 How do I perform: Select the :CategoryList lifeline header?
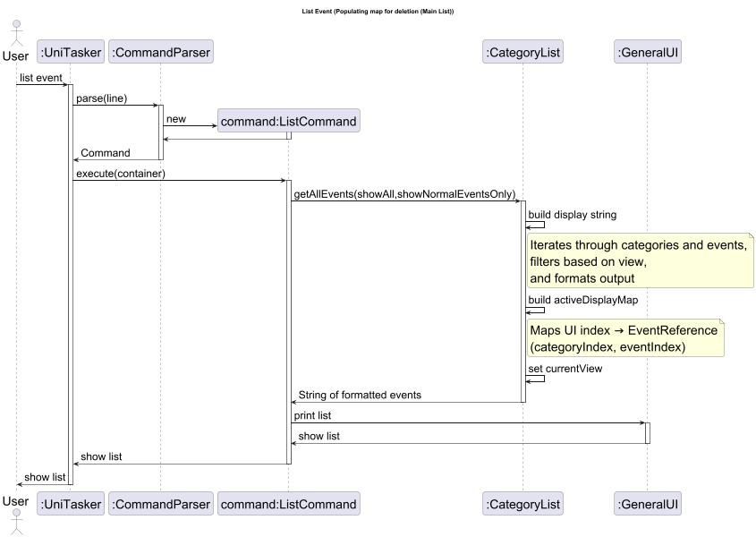click(x=522, y=51)
